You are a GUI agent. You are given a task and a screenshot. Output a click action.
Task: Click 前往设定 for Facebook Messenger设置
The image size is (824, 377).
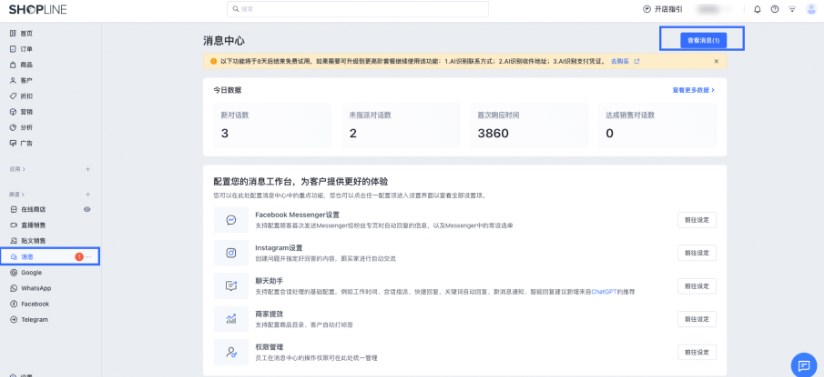697,220
